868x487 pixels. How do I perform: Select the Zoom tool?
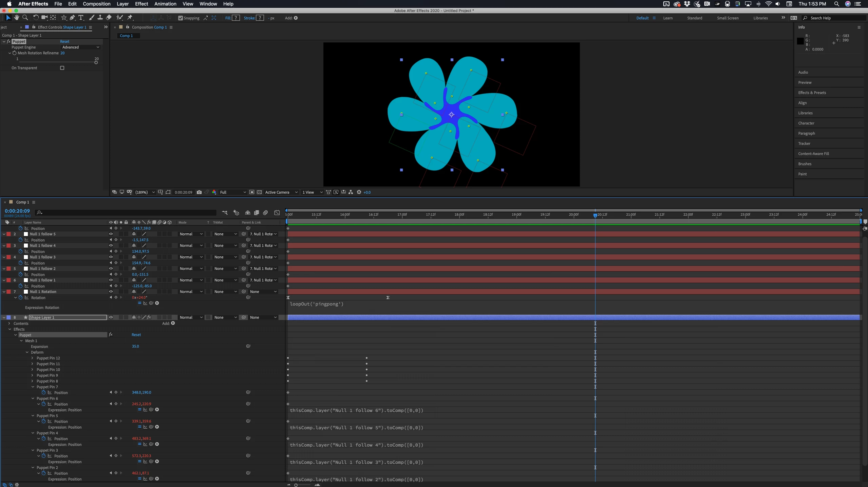pos(25,18)
